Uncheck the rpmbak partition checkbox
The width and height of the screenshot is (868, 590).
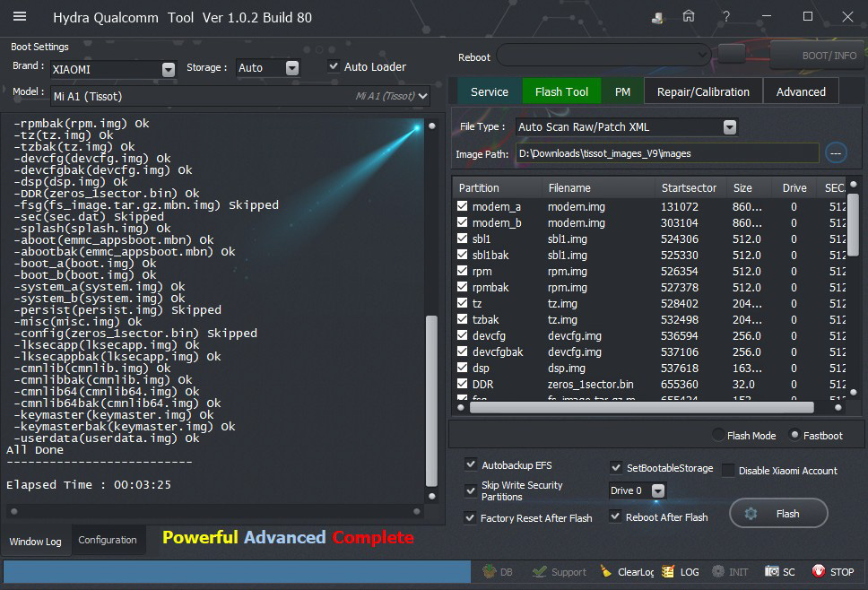[462, 287]
